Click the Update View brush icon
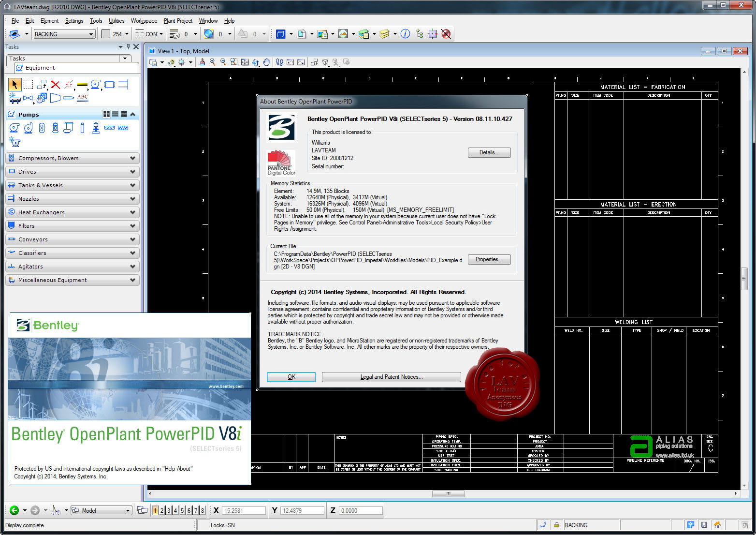Screen dimensions: 756x535 coord(202,62)
